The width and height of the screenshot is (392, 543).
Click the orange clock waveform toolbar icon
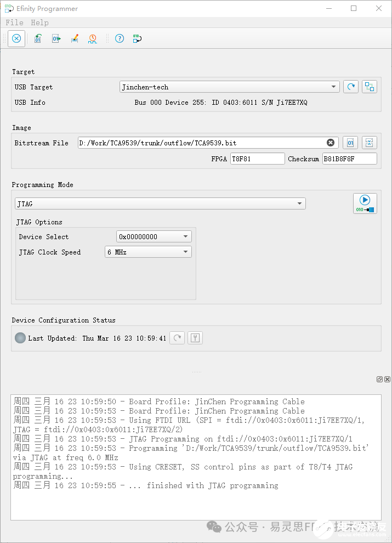click(93, 38)
